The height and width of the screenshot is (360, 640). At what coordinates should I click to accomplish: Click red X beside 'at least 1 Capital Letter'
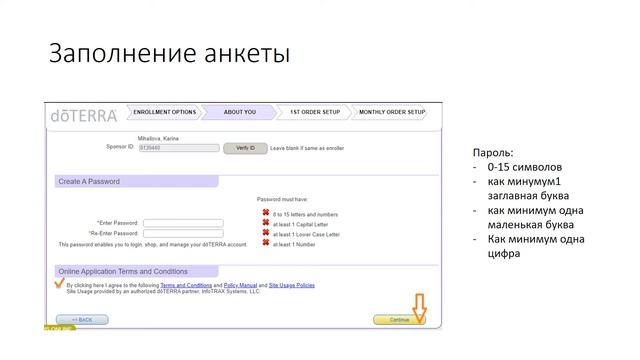point(266,222)
